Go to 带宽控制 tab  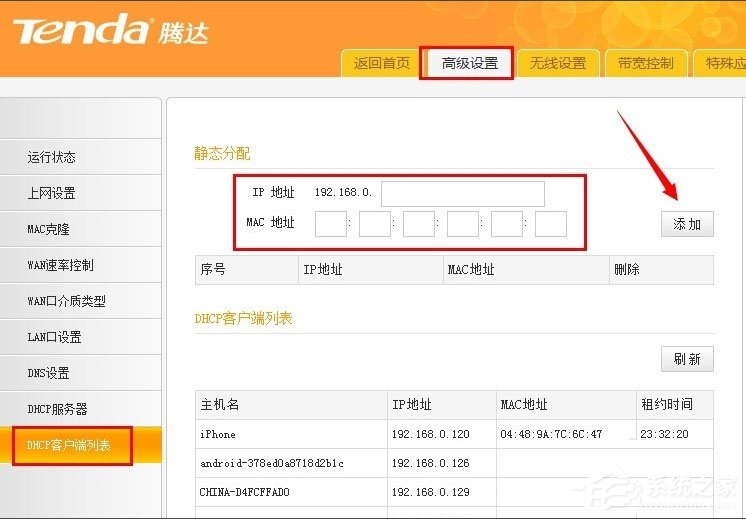646,63
